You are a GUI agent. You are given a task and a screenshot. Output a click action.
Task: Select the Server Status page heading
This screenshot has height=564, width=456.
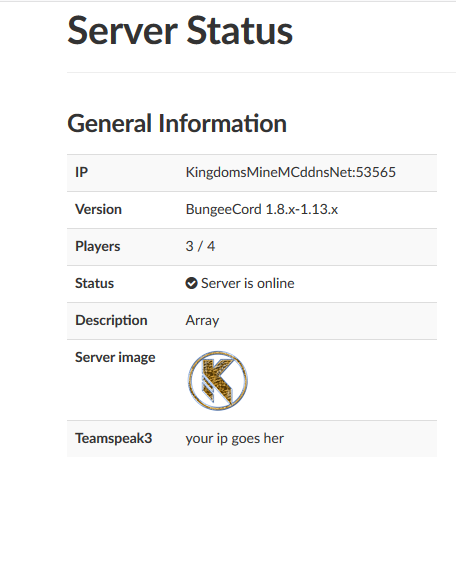pos(180,31)
